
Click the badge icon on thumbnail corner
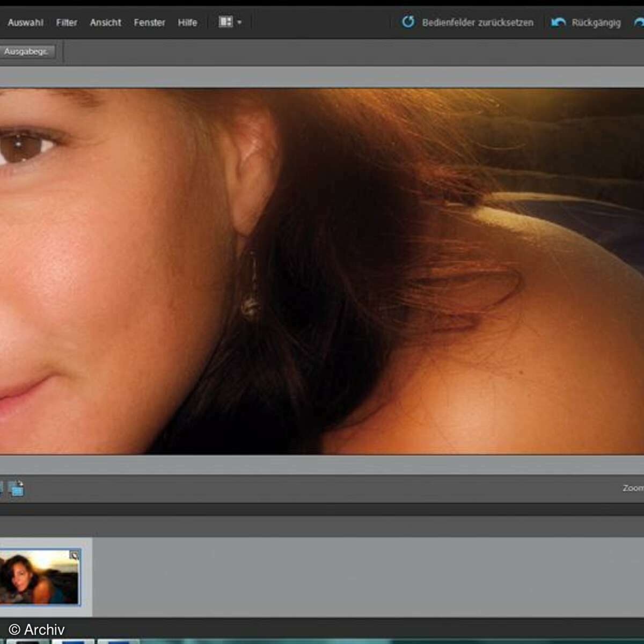tap(74, 555)
